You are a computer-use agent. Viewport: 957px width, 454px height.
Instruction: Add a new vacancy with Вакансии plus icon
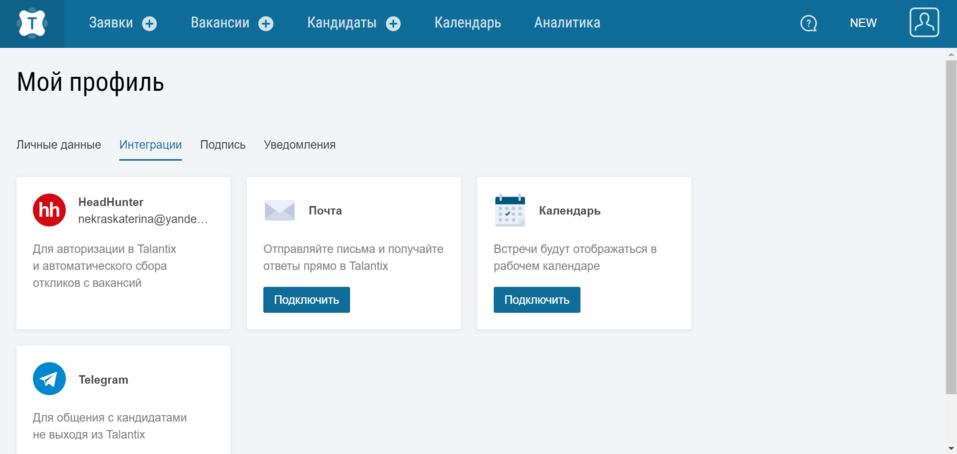click(265, 24)
